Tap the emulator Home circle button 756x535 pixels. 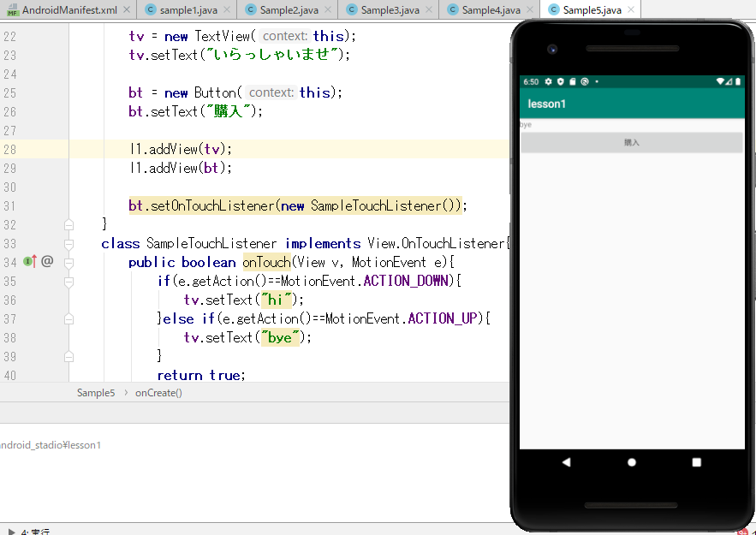[x=632, y=462]
